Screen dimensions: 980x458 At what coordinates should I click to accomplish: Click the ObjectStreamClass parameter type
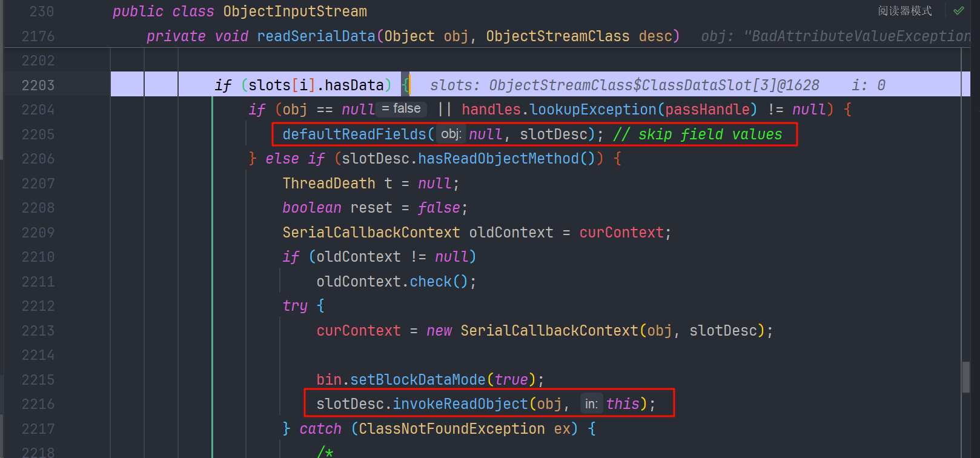[557, 36]
